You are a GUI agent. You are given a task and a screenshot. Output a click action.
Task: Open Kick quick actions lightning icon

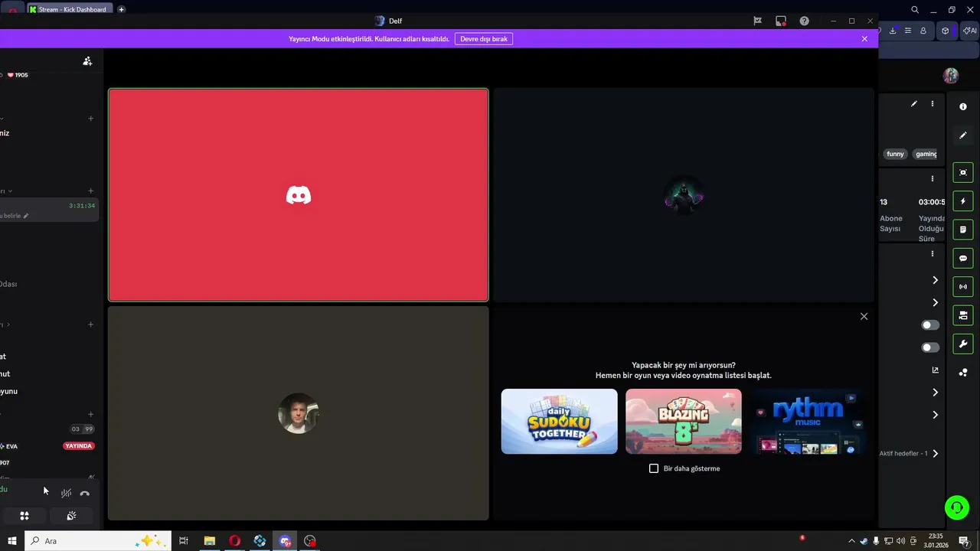click(963, 201)
